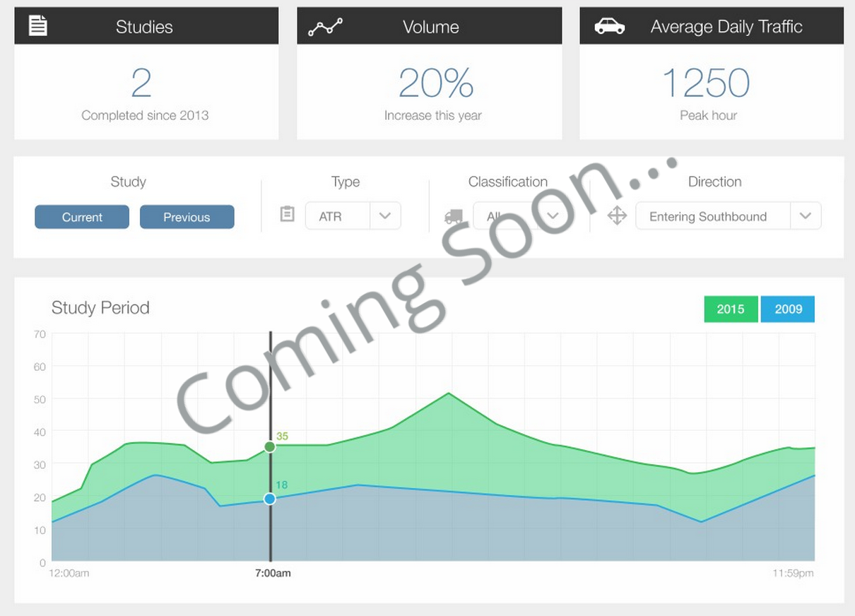Expand the Classification dropdown arrow
The height and width of the screenshot is (616, 855).
click(553, 216)
